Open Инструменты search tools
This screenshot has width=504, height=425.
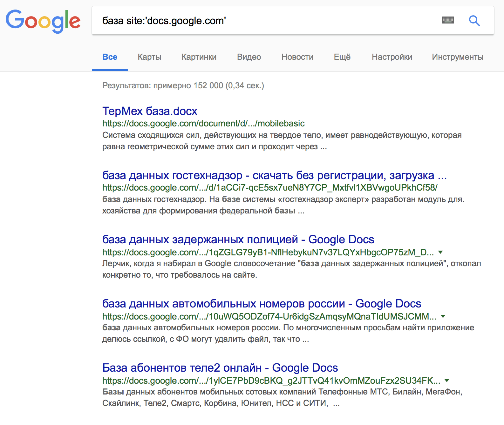pyautogui.click(x=458, y=57)
